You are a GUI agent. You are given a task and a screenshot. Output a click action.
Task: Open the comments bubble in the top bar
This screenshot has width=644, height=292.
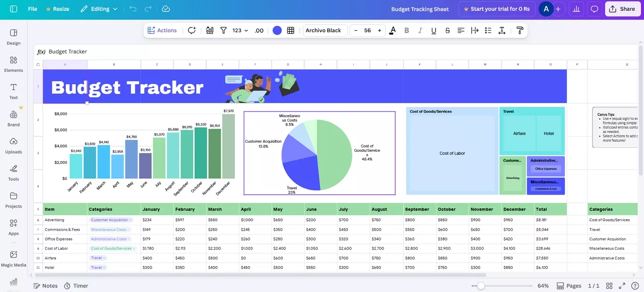594,8
